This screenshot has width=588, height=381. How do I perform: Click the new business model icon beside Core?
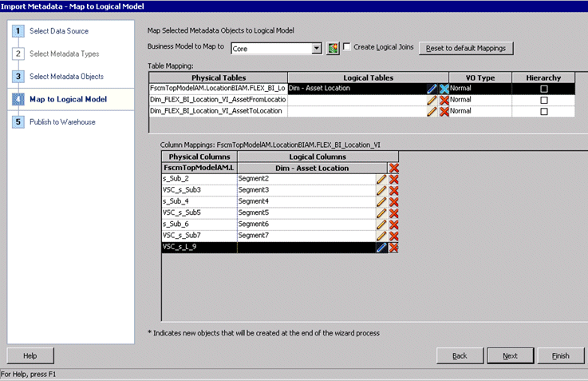coord(333,48)
